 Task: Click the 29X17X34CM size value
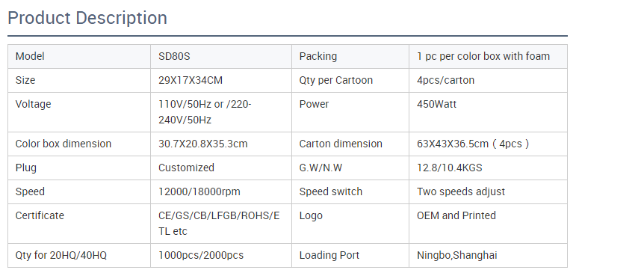click(191, 80)
